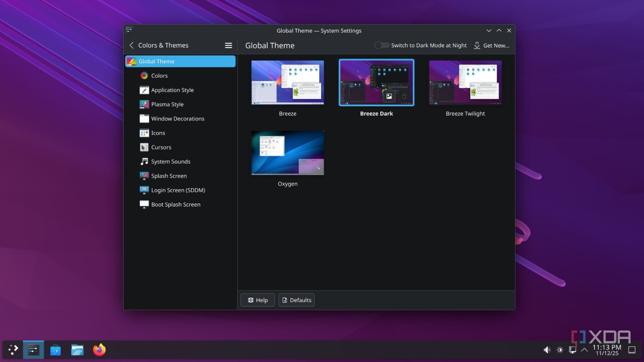
Task: Apply the Breeze Twilight theme thumbnail
Action: (x=465, y=82)
